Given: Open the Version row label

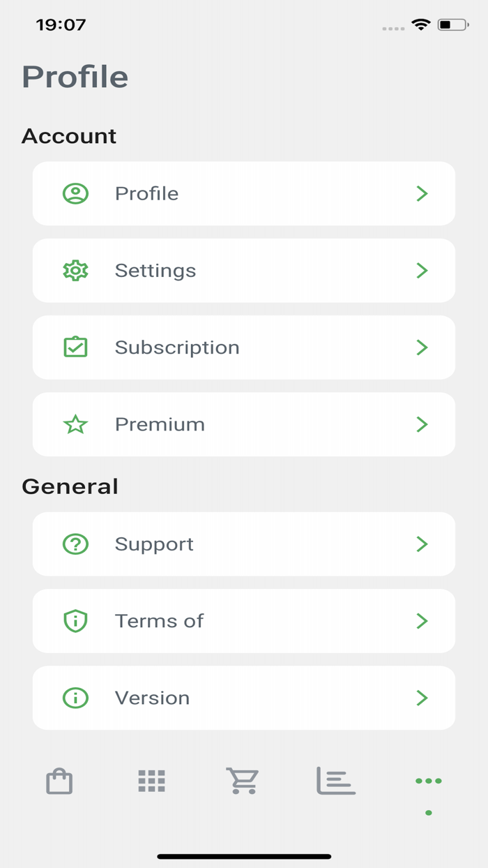Looking at the screenshot, I should [x=152, y=698].
